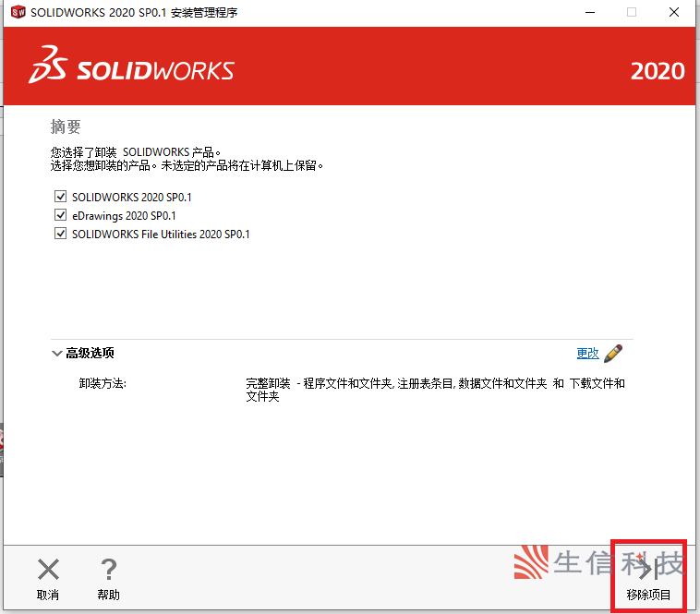Click the Cancel X icon

tap(48, 569)
